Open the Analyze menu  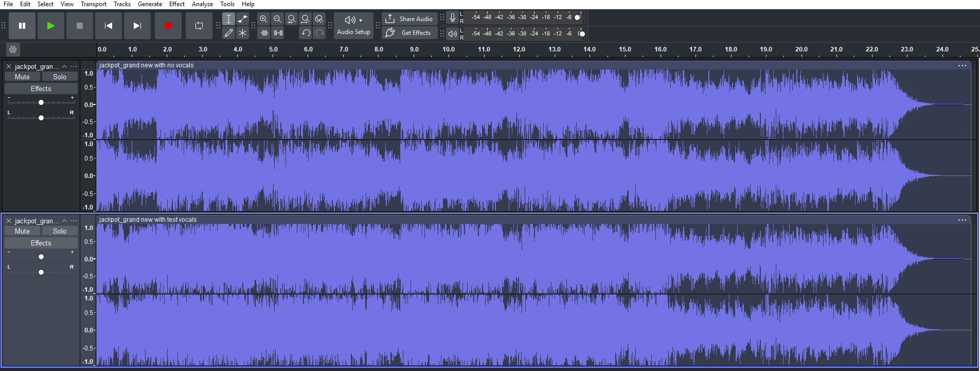tap(202, 4)
